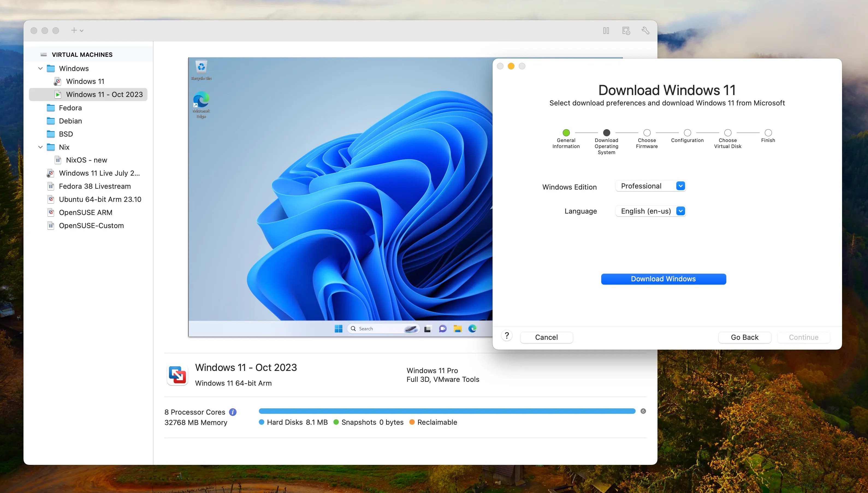This screenshot has width=868, height=493.
Task: Open the Windows Edition dropdown
Action: coord(650,186)
